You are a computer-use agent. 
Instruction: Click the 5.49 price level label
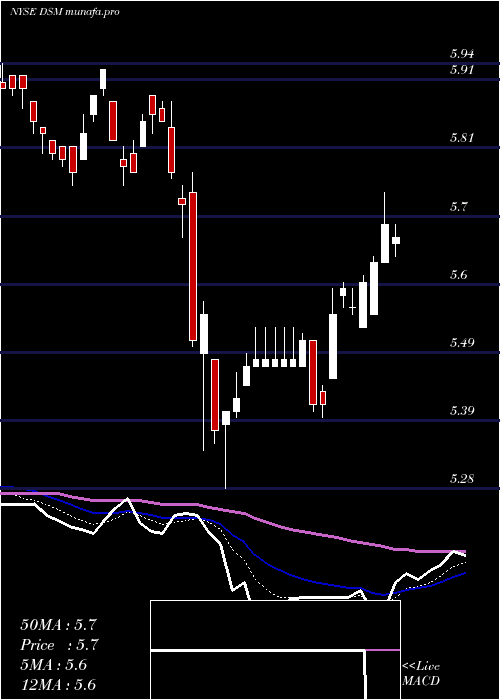click(462, 342)
